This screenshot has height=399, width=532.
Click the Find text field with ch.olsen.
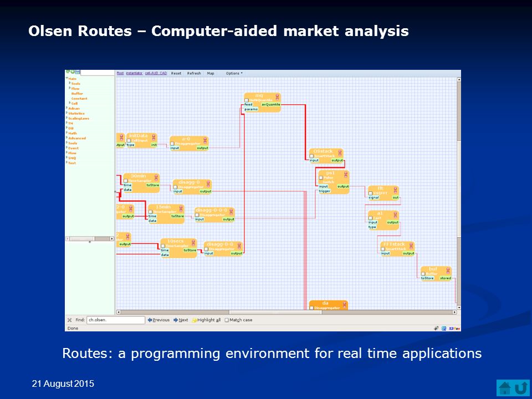click(x=116, y=320)
